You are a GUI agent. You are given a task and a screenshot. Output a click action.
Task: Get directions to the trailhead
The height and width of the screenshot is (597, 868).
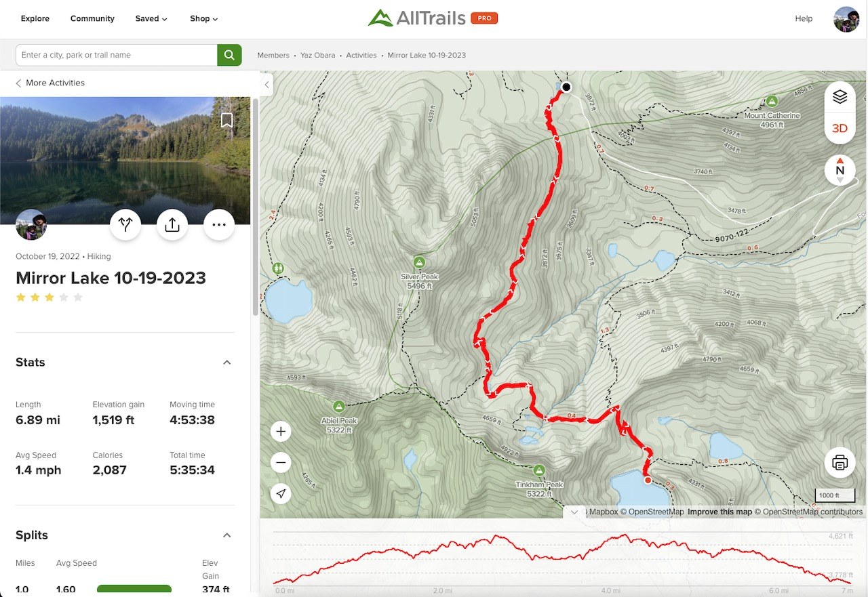tap(125, 225)
